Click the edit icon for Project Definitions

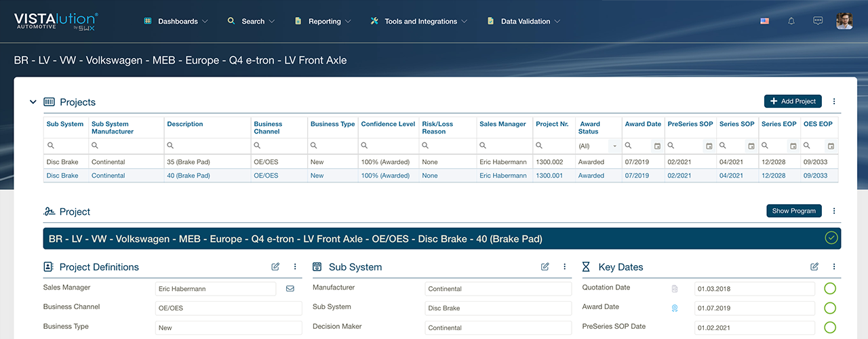275,267
